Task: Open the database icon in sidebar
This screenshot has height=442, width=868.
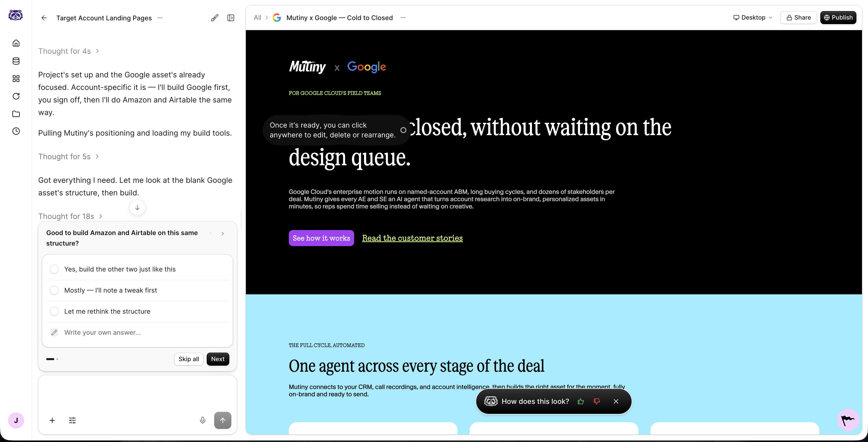Action: 16,61
